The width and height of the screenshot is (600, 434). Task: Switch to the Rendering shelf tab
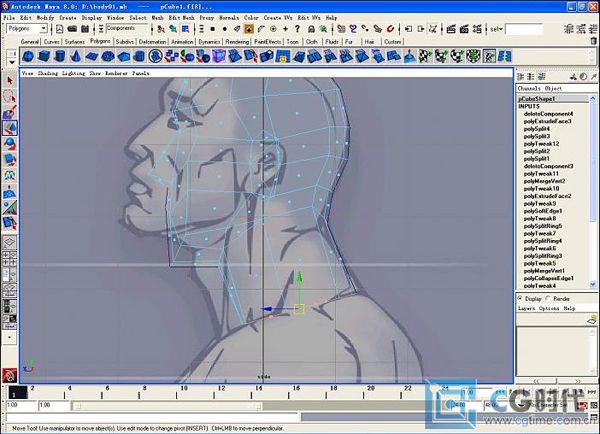[237, 42]
